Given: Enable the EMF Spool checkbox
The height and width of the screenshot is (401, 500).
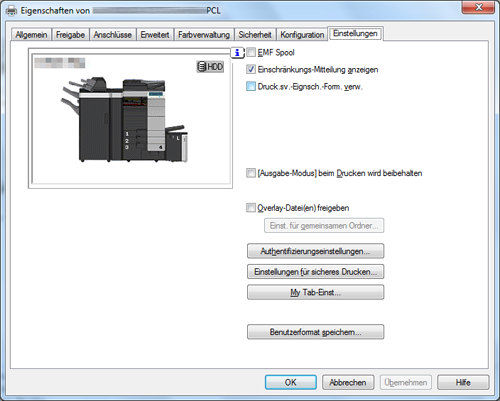Looking at the screenshot, I should pos(251,52).
